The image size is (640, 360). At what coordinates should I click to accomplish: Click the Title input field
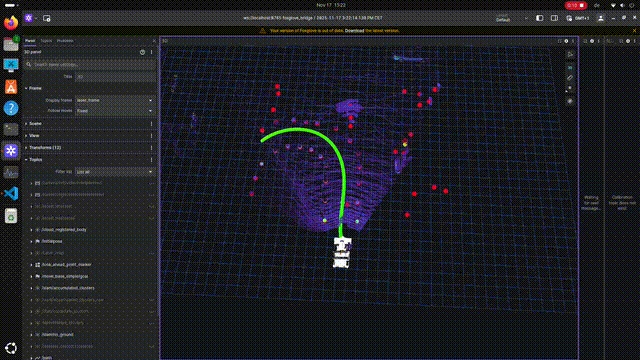[115, 77]
